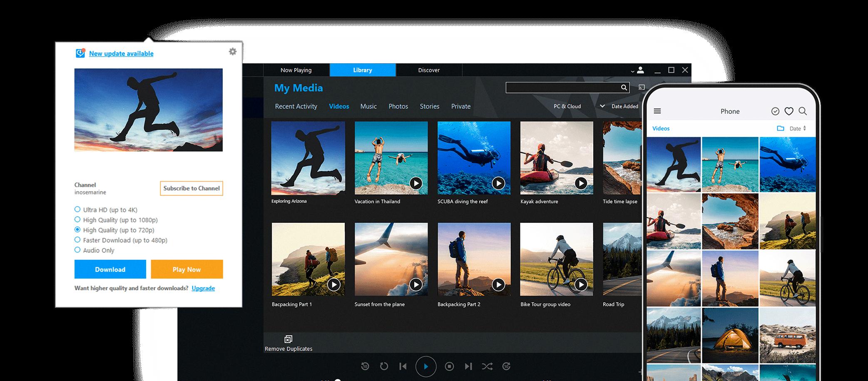Screen dimensions: 868x381
Task: Open the Recent Activity section
Action: pyautogui.click(x=296, y=106)
